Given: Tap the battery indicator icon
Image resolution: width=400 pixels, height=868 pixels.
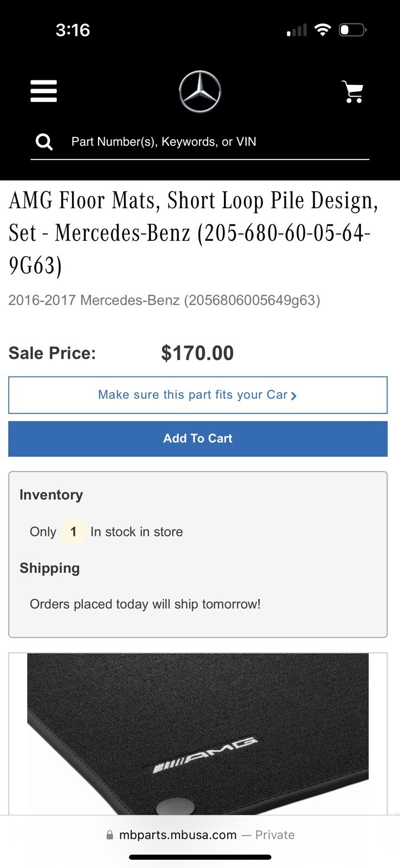Looking at the screenshot, I should (x=352, y=30).
